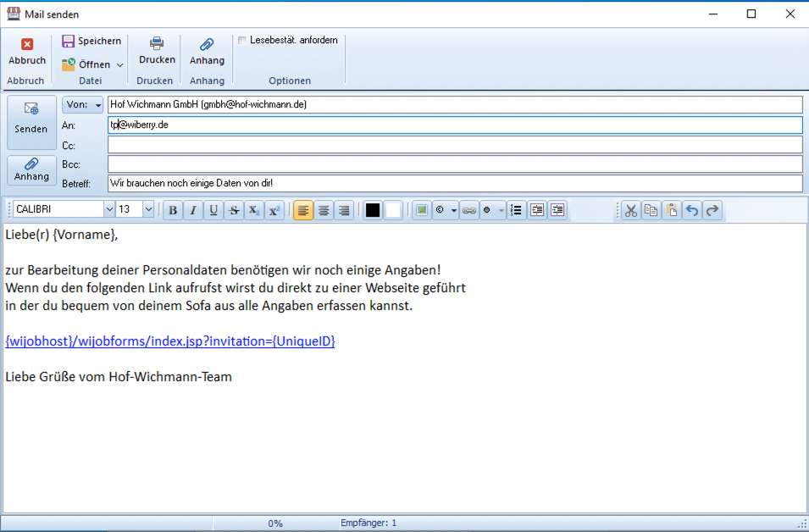The width and height of the screenshot is (809, 532).
Task: Toggle bold text formatting
Action: click(173, 211)
